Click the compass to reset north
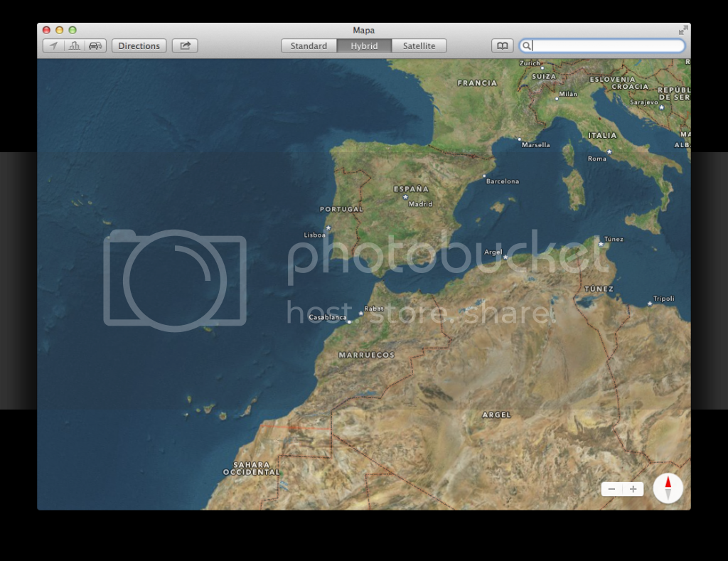The width and height of the screenshot is (728, 561). point(668,488)
